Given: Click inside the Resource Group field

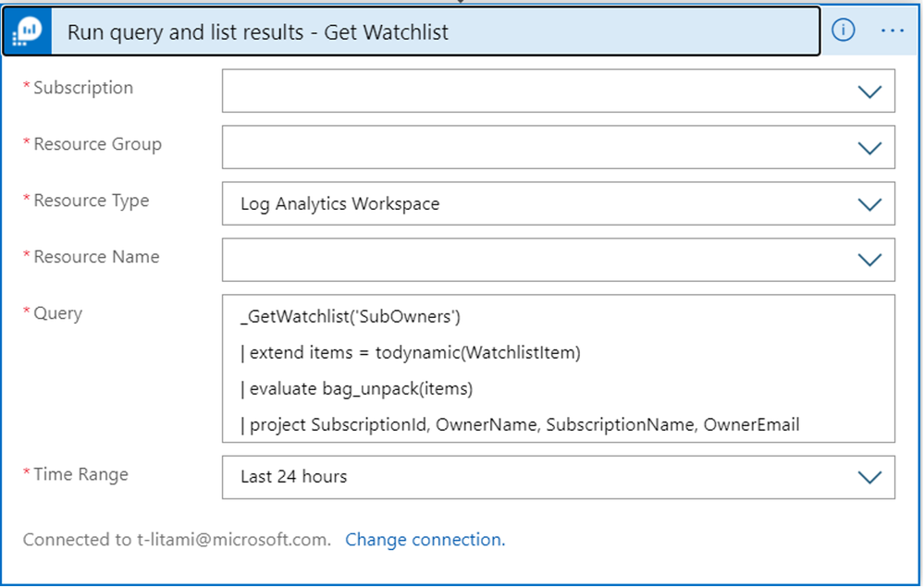Looking at the screenshot, I should (x=558, y=147).
